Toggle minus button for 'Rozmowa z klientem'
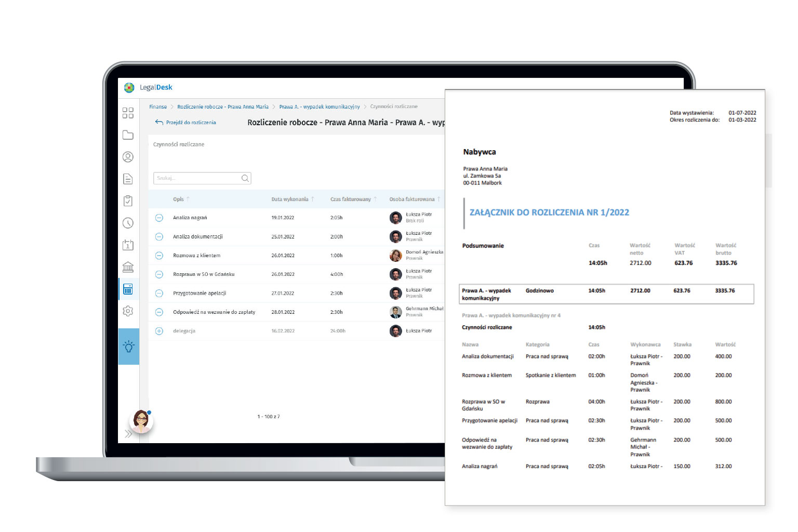Viewport: 798px width, 532px height. [x=159, y=256]
